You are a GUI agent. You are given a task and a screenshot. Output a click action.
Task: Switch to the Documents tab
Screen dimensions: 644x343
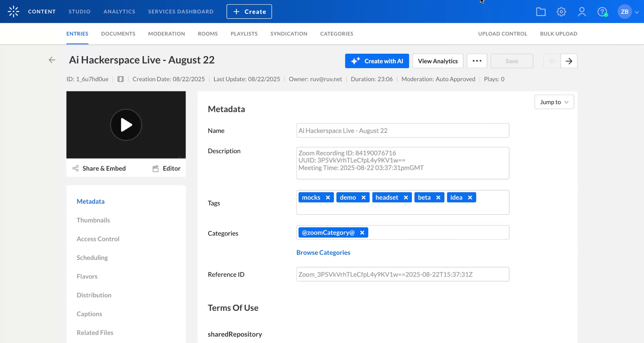pyautogui.click(x=118, y=34)
